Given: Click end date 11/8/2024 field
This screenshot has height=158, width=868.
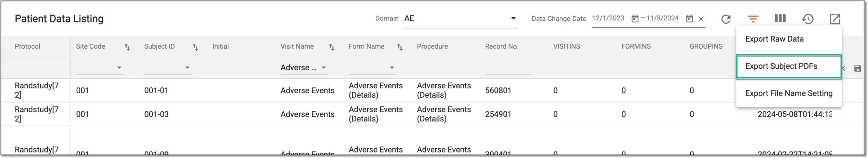Looking at the screenshot, I should coord(662,18).
